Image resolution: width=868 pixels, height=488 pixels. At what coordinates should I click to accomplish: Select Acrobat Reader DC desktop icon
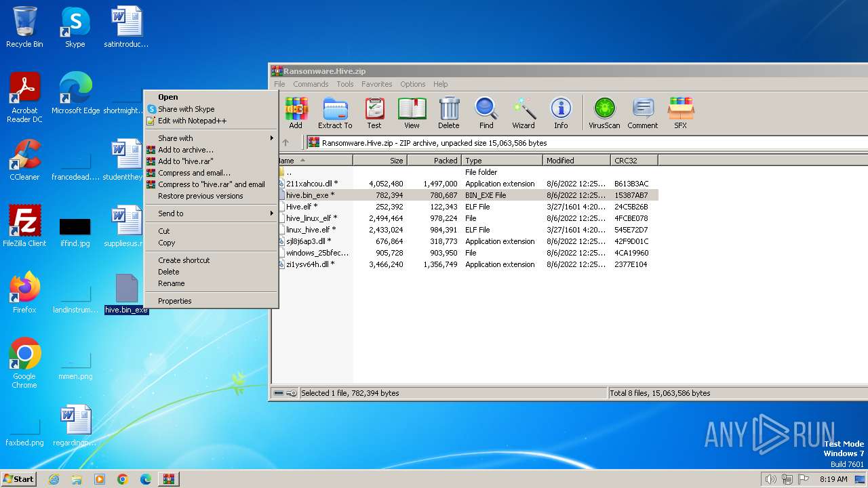click(24, 98)
